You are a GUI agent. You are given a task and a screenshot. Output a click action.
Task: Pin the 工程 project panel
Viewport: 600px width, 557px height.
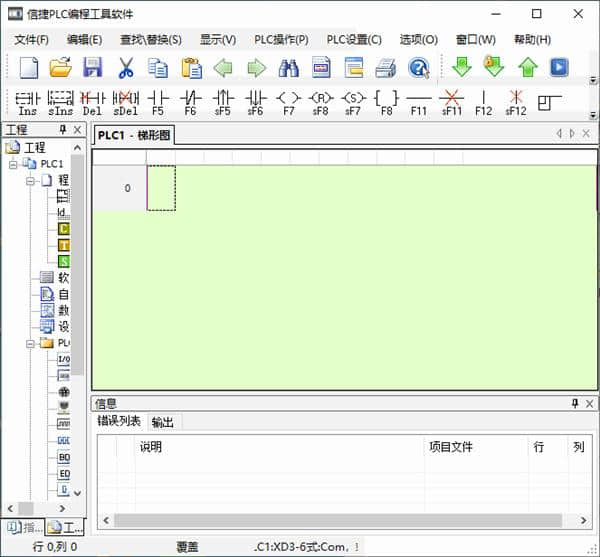point(62,130)
